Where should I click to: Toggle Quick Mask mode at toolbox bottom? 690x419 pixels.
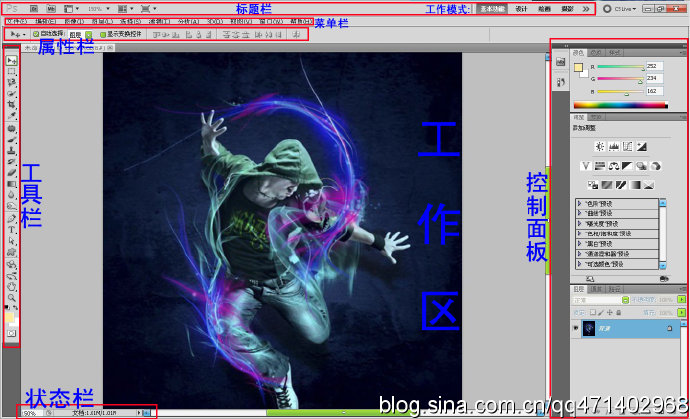click(x=11, y=334)
